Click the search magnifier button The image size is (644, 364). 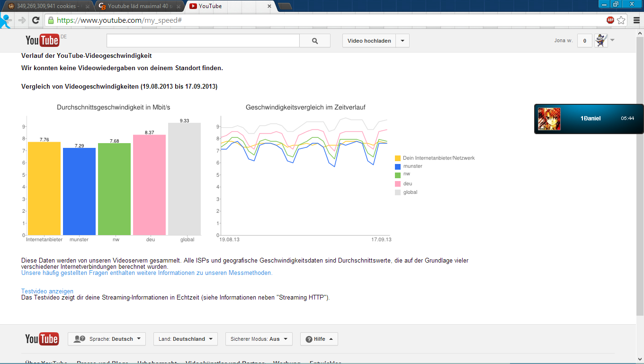pos(315,41)
